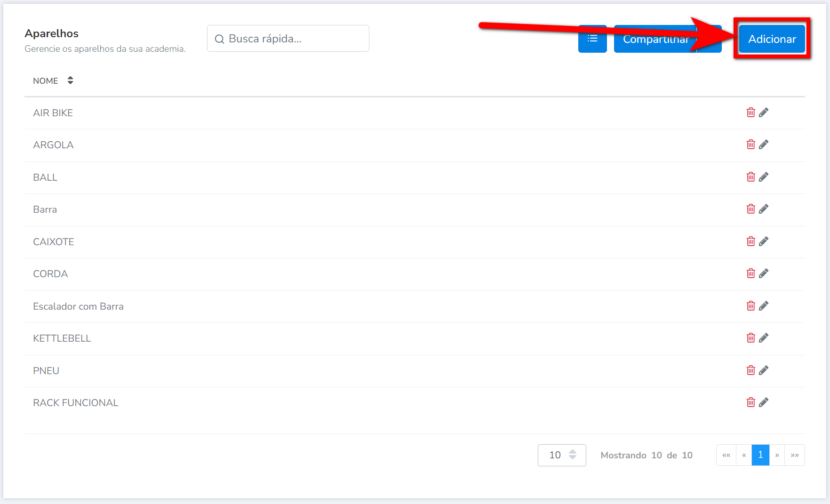Click the Adicionar button

click(772, 39)
